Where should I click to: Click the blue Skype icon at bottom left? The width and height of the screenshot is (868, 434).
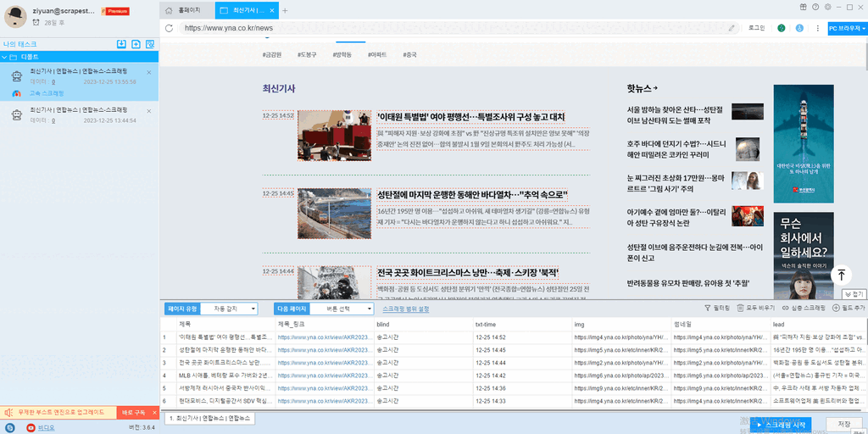pos(10,427)
